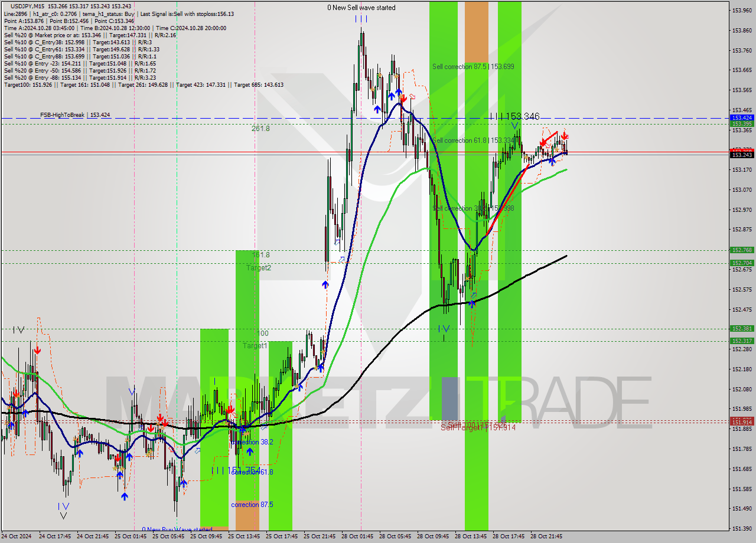Click the current price 153.243 axis tag

click(x=741, y=155)
